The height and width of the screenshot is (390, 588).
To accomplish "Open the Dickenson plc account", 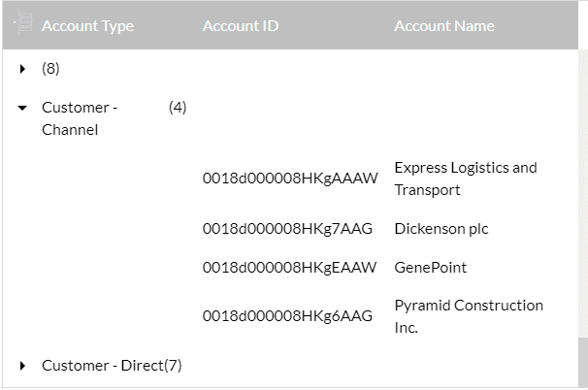I will [441, 229].
